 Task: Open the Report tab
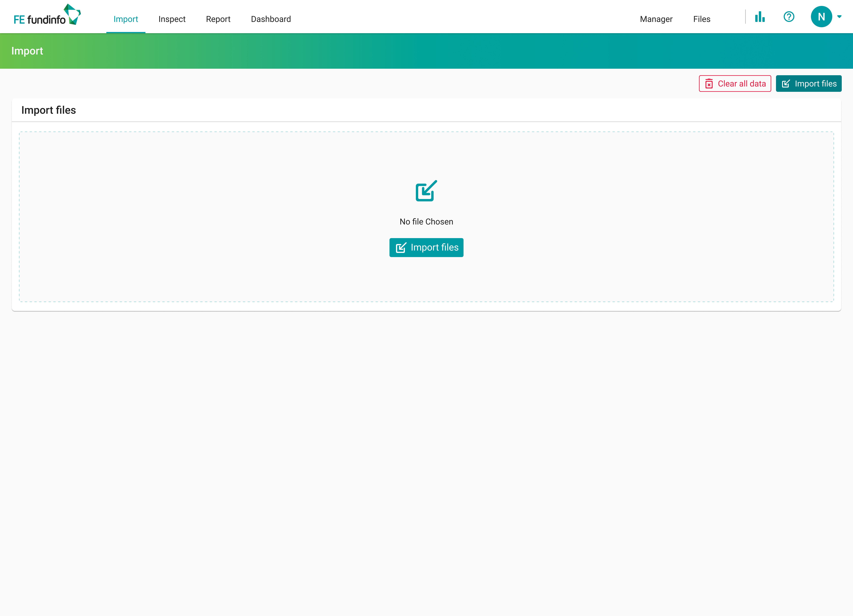click(218, 19)
